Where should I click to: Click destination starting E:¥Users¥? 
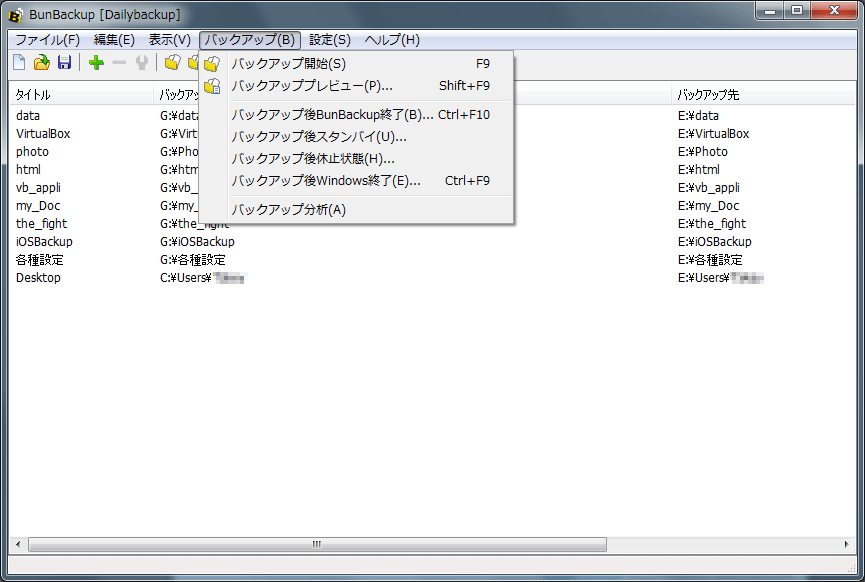(720, 278)
